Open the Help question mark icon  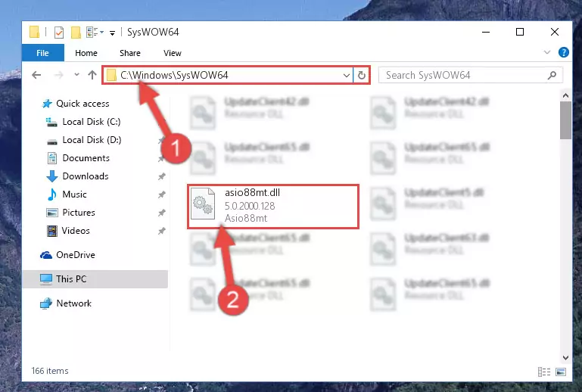563,52
